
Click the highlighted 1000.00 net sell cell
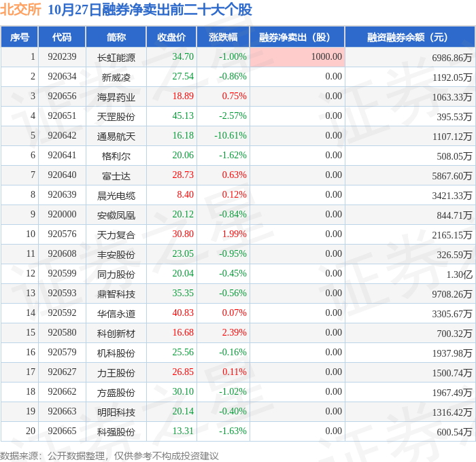pyautogui.click(x=297, y=56)
